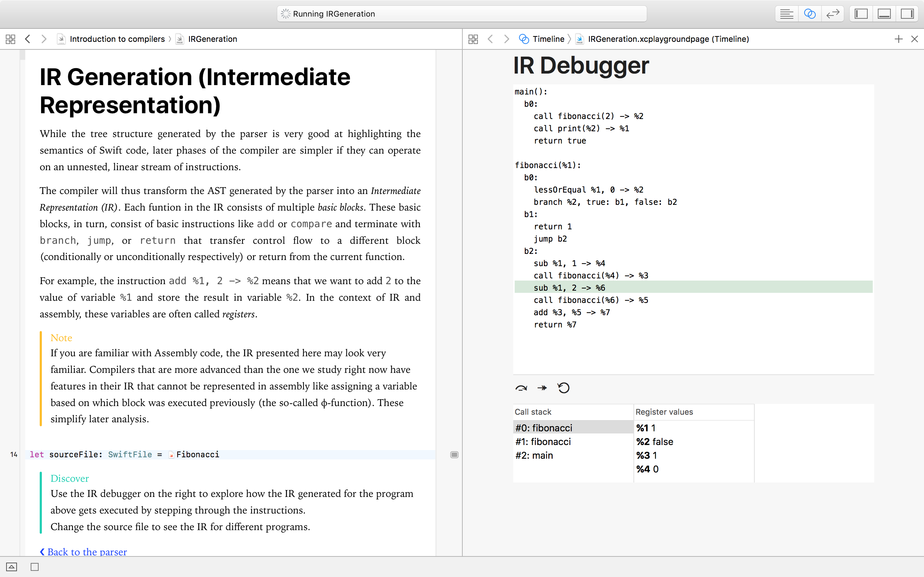
Task: Reset the IR debugger execution
Action: tap(563, 388)
